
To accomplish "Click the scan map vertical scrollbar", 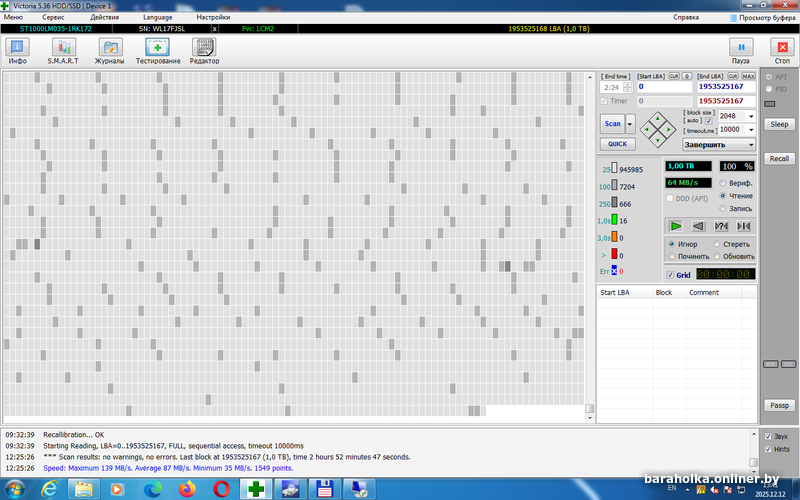I will coord(590,247).
